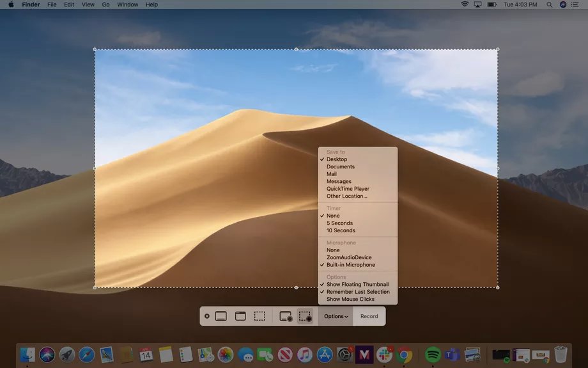This screenshot has width=588, height=368.
Task: Open Spotify from the dock
Action: [433, 354]
